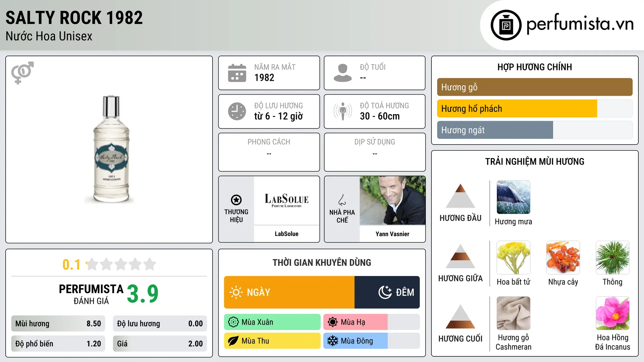Click the Hương cuối pyramid icon
This screenshot has width=644, height=362.
click(x=460, y=316)
